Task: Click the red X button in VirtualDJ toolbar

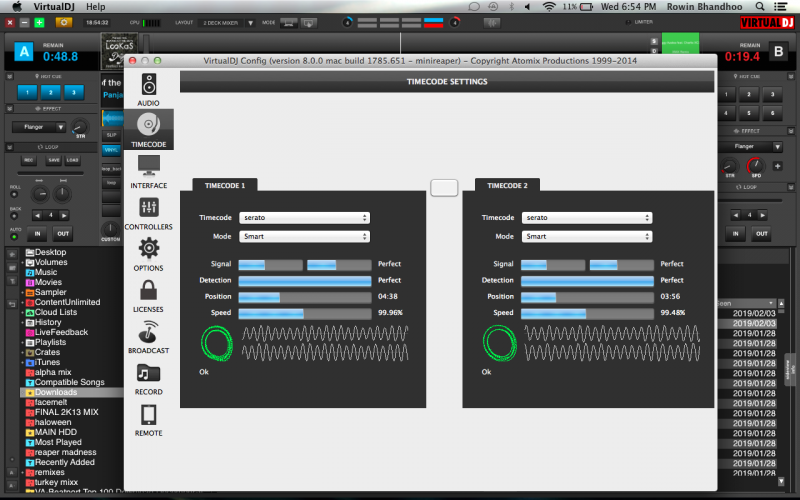Action: pyautogui.click(x=10, y=22)
